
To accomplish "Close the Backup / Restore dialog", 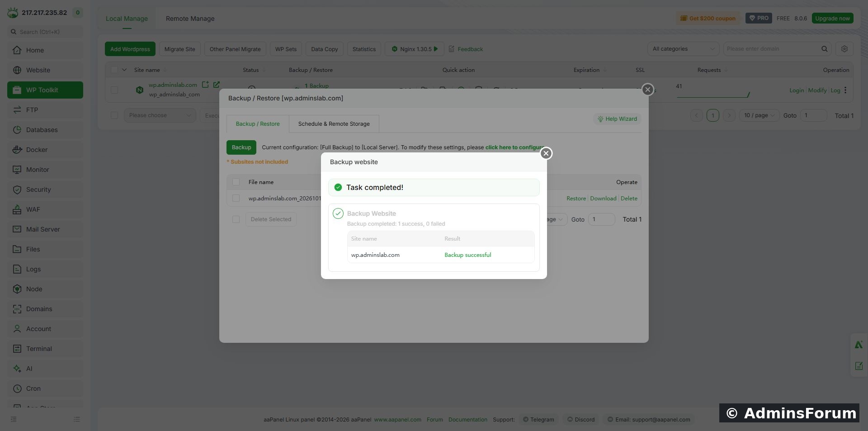I will coord(648,90).
